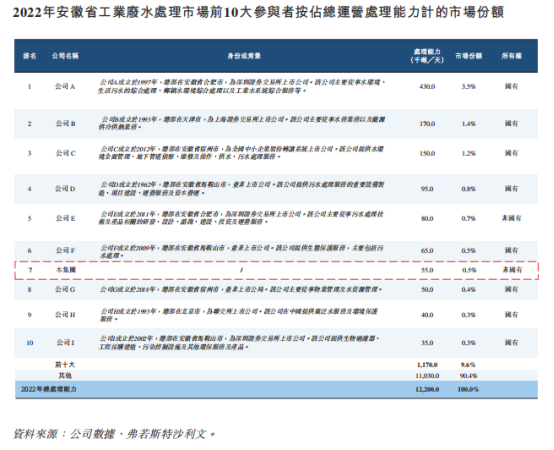Click the 公司D name cell
Screen dimensions: 554x450
coord(65,189)
